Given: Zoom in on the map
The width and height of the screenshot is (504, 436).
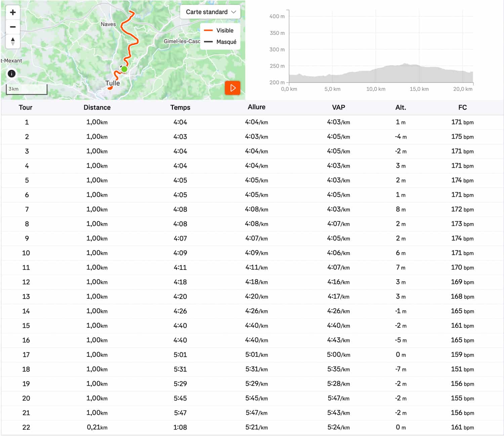Looking at the screenshot, I should pyautogui.click(x=13, y=12).
